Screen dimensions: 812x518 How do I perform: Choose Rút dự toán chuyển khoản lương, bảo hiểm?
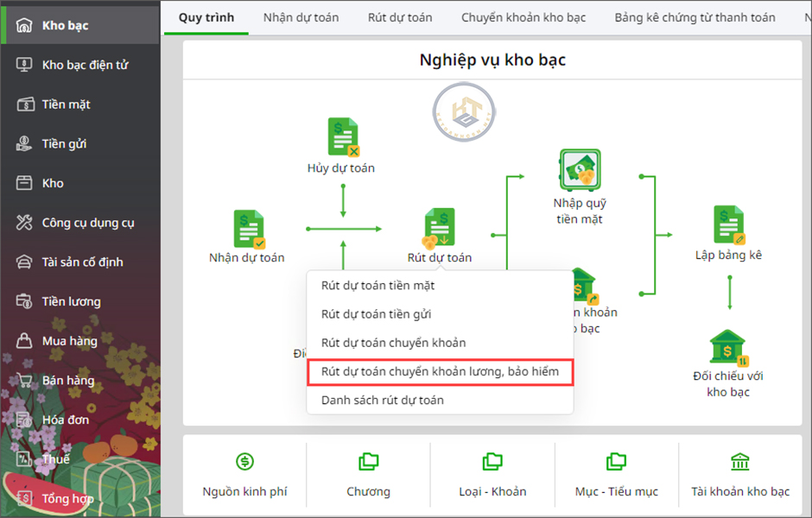[x=440, y=371]
